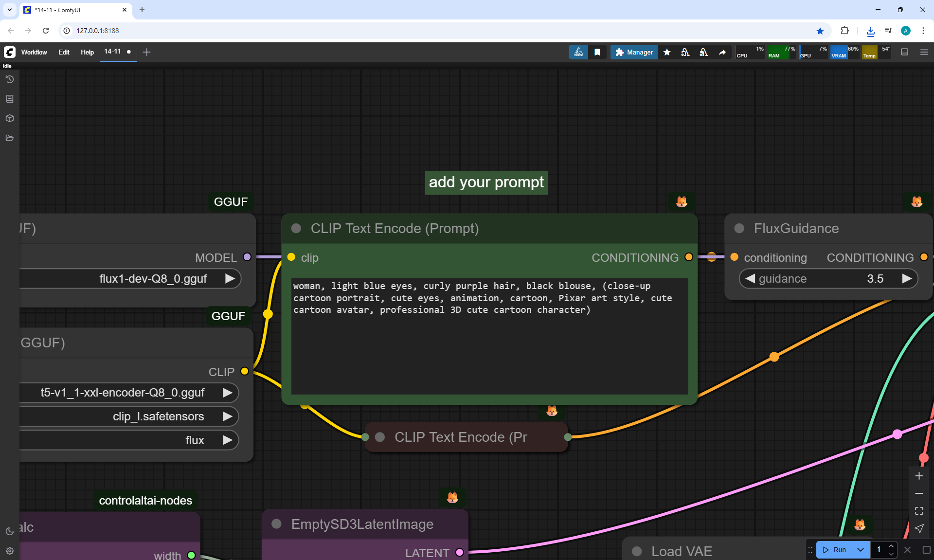This screenshot has height=560, width=934.
Task: Click the Run button
Action: click(835, 550)
